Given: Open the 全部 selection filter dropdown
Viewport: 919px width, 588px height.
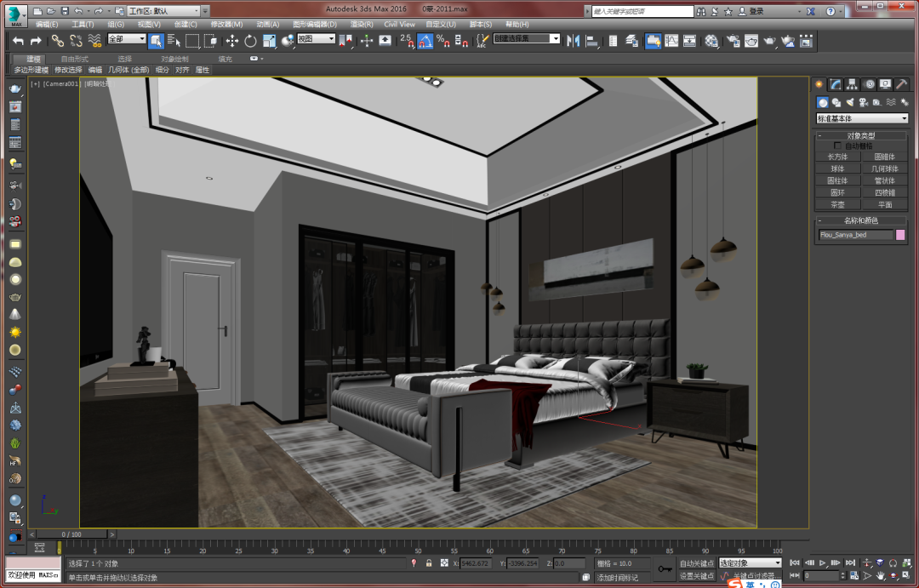Looking at the screenshot, I should tap(127, 38).
